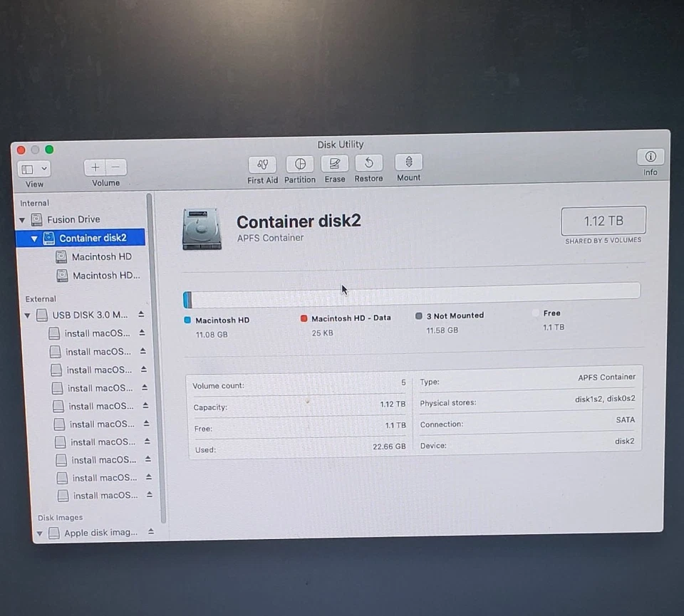Eject the USB DISK 3.0 device
The width and height of the screenshot is (684, 616).
[x=140, y=313]
